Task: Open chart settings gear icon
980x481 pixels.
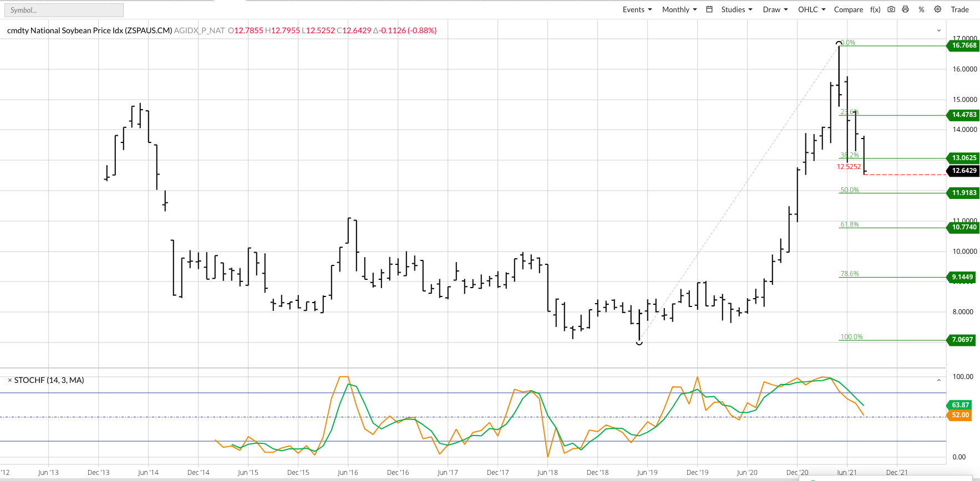Action: coord(938,9)
